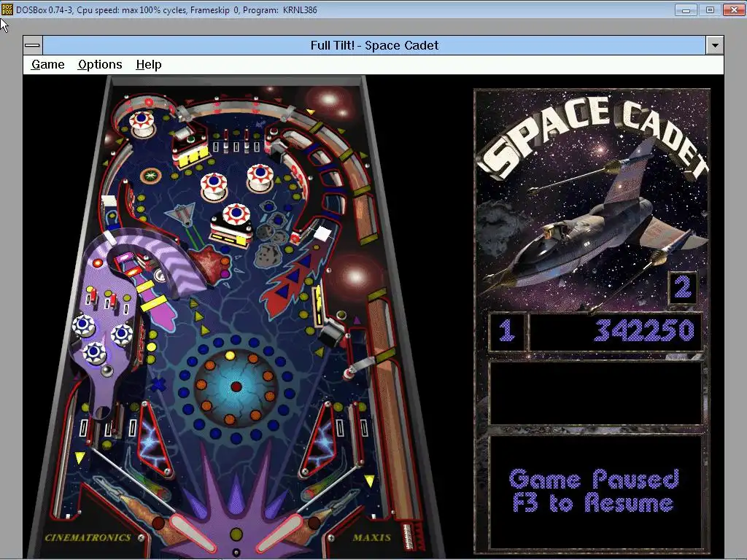Screen dimensions: 747x560
Task: Click the MAXIS logo text
Action: pyautogui.click(x=371, y=537)
